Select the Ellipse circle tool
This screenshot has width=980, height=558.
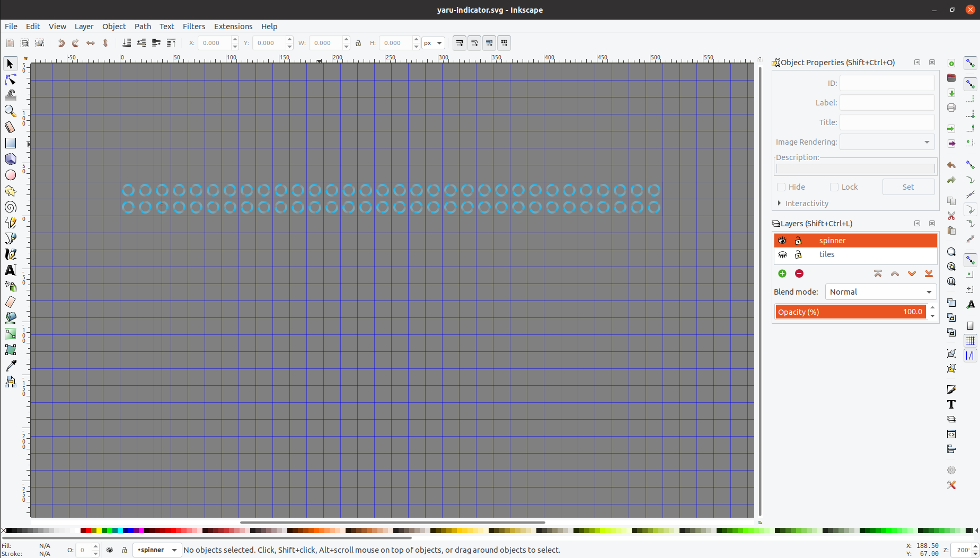(x=10, y=175)
